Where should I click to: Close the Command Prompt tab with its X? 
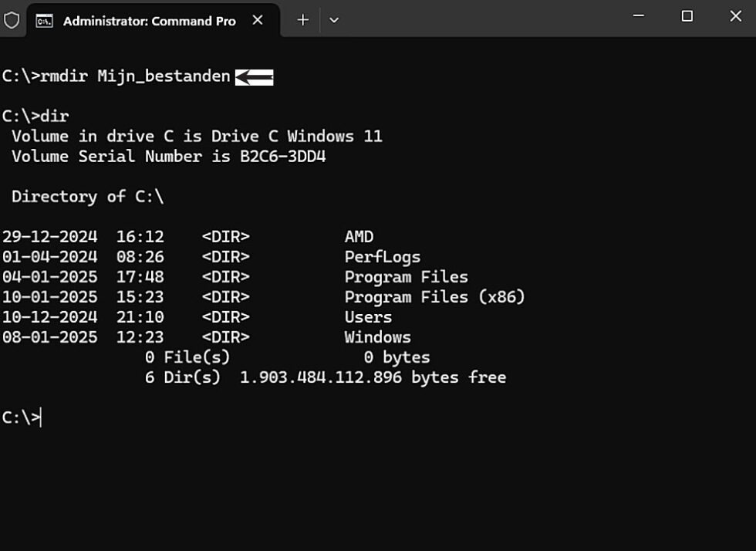258,22
